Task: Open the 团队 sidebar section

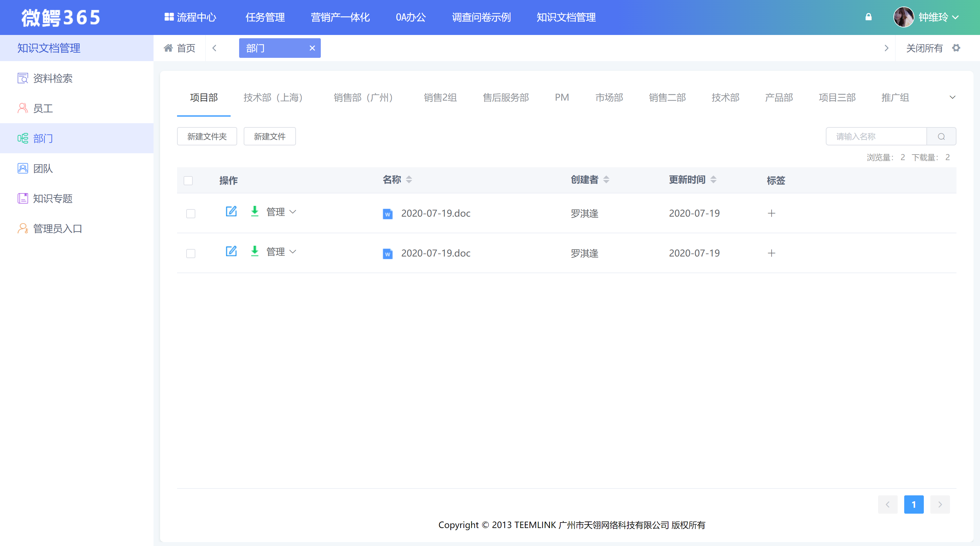Action: pyautogui.click(x=42, y=169)
